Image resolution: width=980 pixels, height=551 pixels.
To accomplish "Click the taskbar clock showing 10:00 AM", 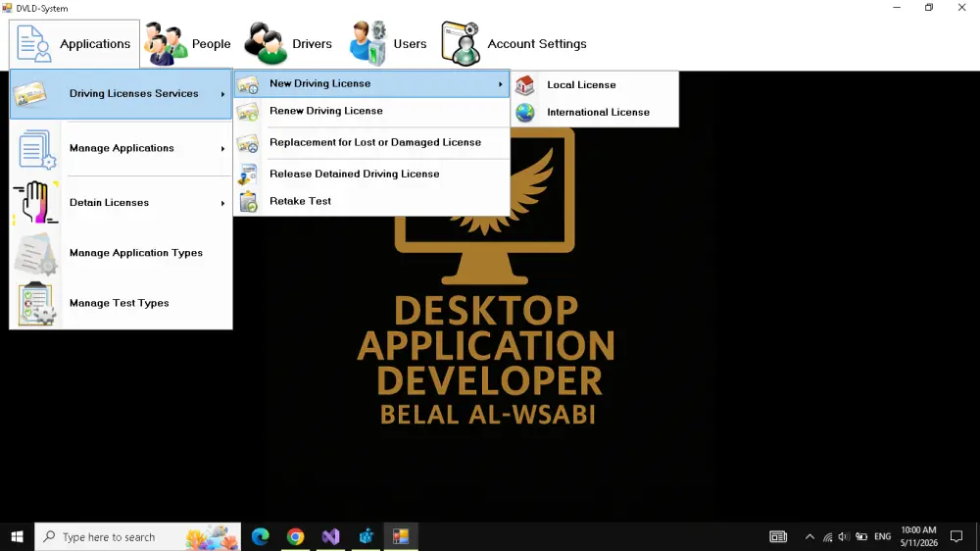I will tap(919, 536).
